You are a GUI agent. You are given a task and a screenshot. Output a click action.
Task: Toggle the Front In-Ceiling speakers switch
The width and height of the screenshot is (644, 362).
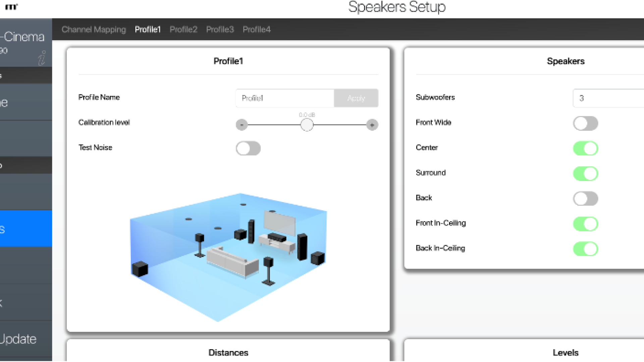(586, 224)
